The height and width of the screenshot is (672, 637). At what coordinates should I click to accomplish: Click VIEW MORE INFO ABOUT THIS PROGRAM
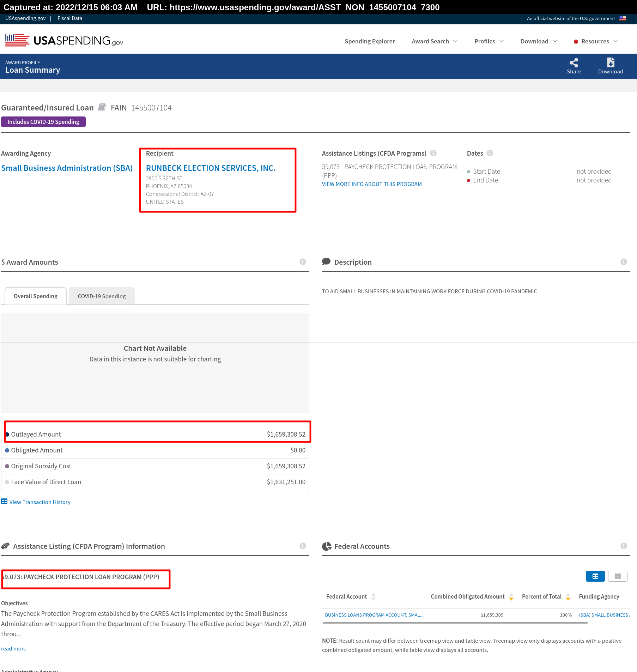[x=372, y=184]
